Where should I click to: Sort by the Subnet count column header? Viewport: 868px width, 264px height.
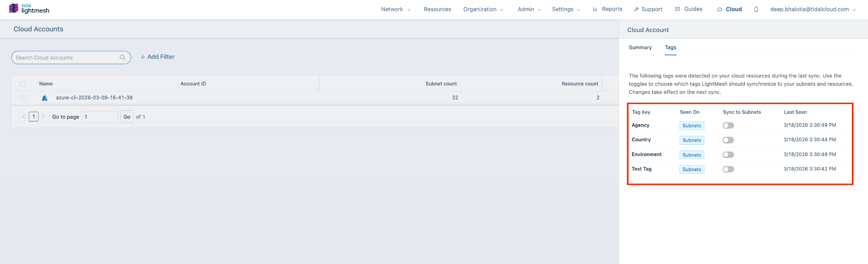pos(441,84)
